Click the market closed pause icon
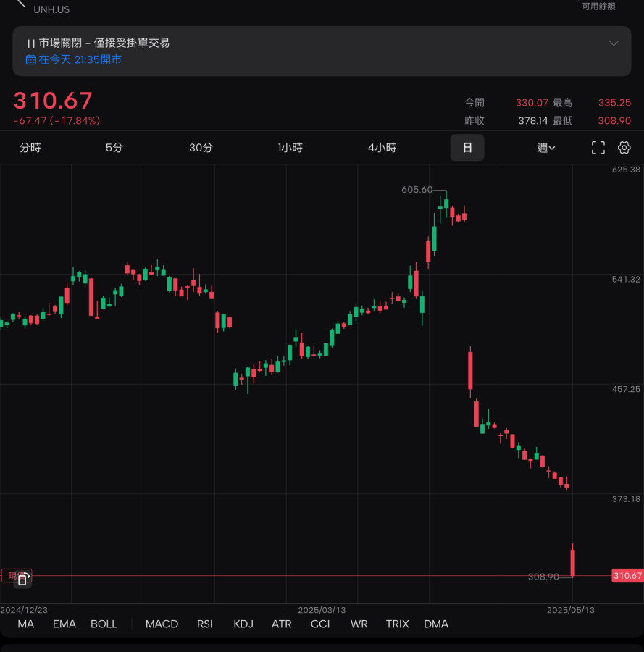 coord(30,43)
